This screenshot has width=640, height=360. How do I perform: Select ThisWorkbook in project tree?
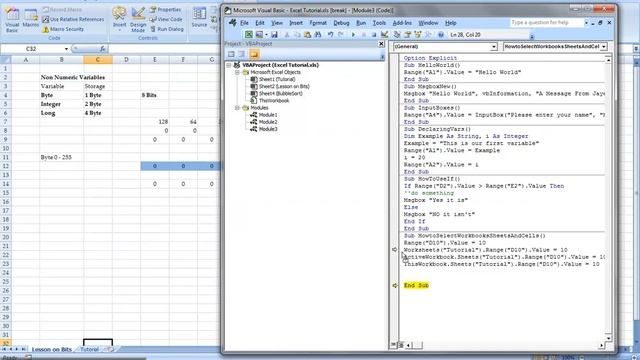pyautogui.click(x=274, y=100)
